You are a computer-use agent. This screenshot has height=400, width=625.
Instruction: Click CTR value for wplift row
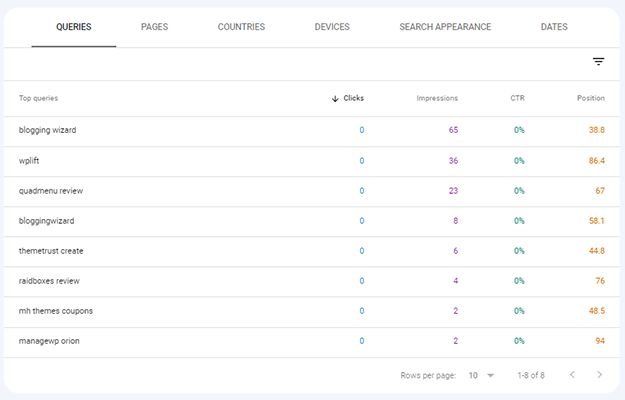(519, 161)
